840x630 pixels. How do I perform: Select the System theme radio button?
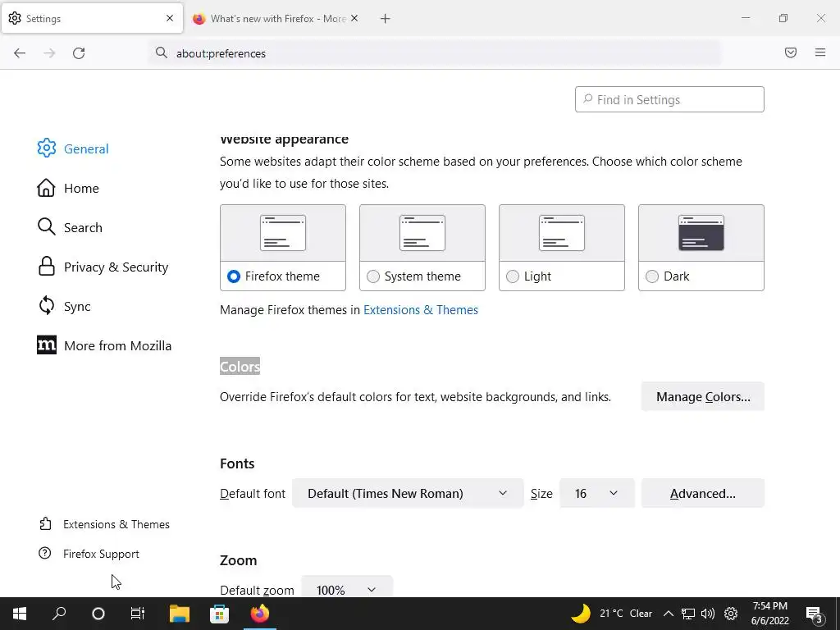[373, 276]
